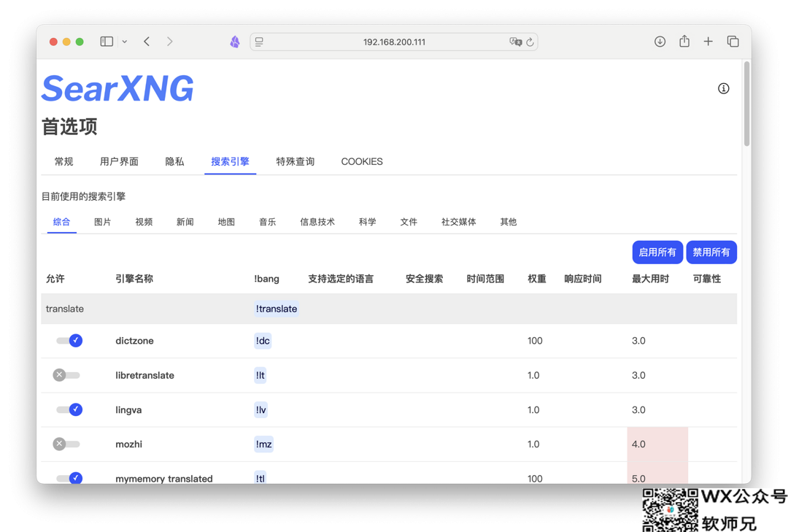
Task: Show the tab overview
Action: (733, 42)
